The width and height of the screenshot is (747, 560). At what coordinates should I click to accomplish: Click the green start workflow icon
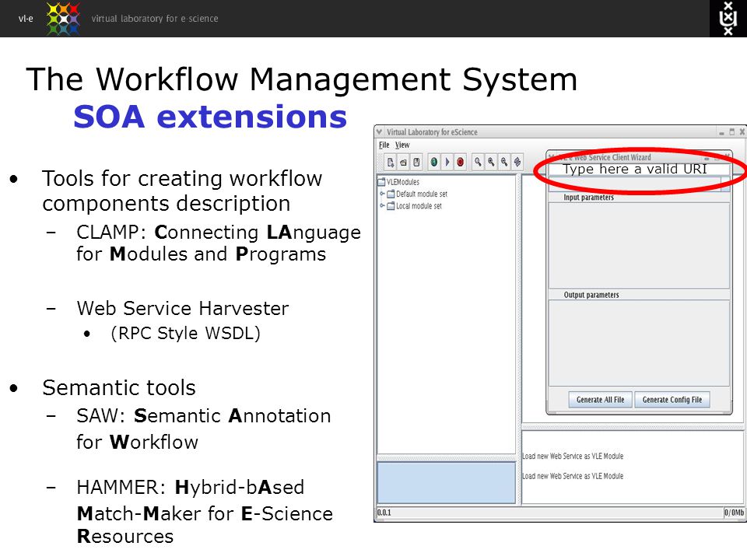coord(434,163)
